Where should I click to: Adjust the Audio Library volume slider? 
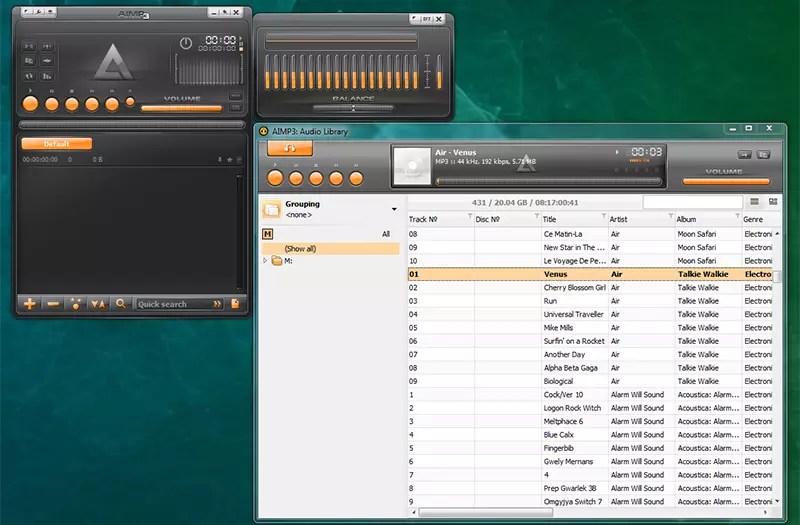(726, 181)
